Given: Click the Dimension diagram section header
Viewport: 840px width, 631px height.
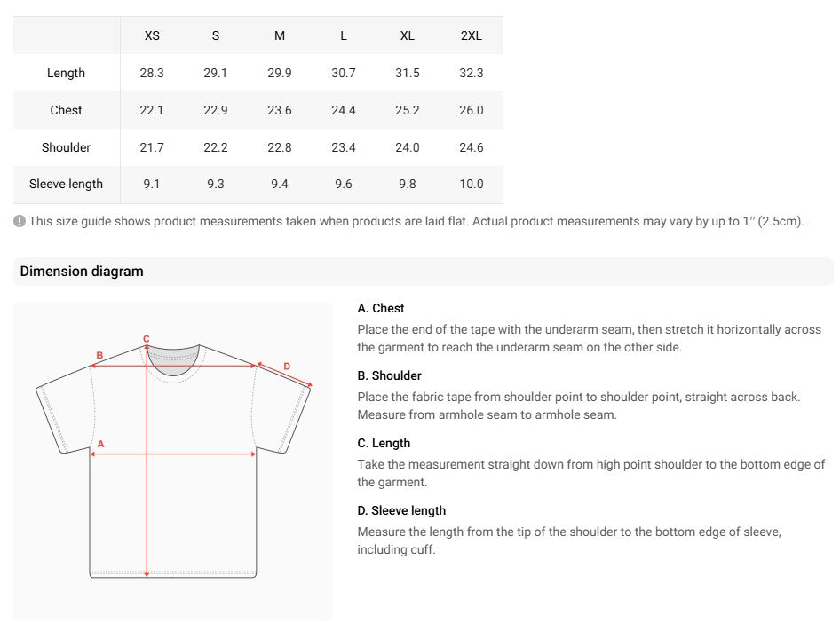Looking at the screenshot, I should tap(82, 271).
